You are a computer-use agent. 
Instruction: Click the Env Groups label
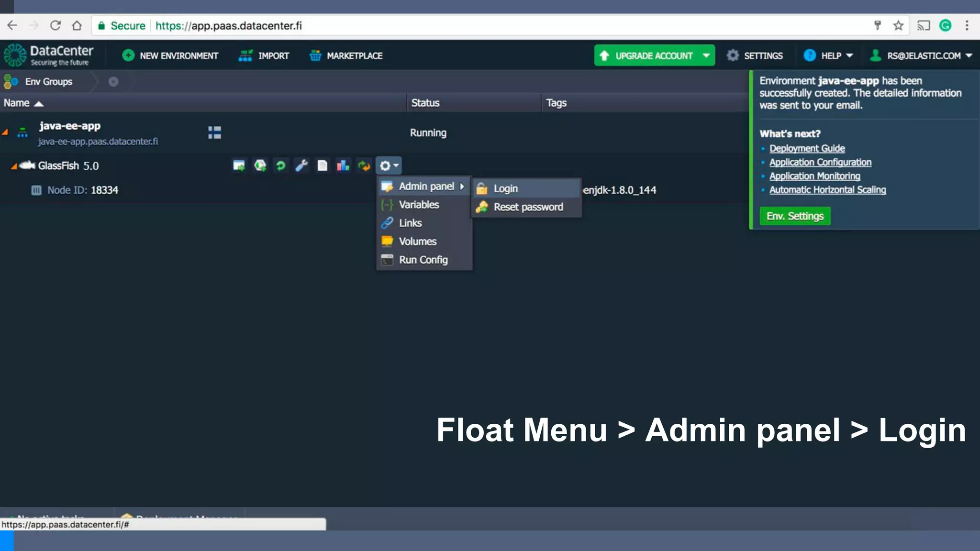[49, 82]
